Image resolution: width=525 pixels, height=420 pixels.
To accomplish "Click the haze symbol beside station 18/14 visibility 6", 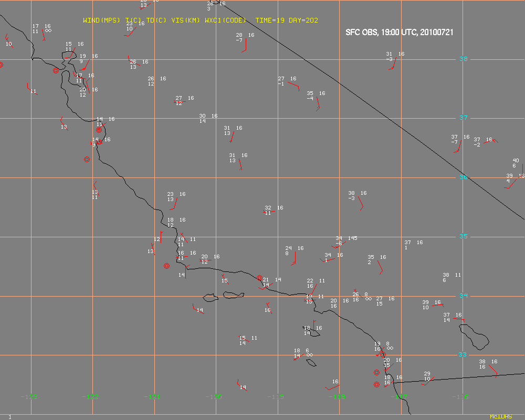I will (x=310, y=355).
